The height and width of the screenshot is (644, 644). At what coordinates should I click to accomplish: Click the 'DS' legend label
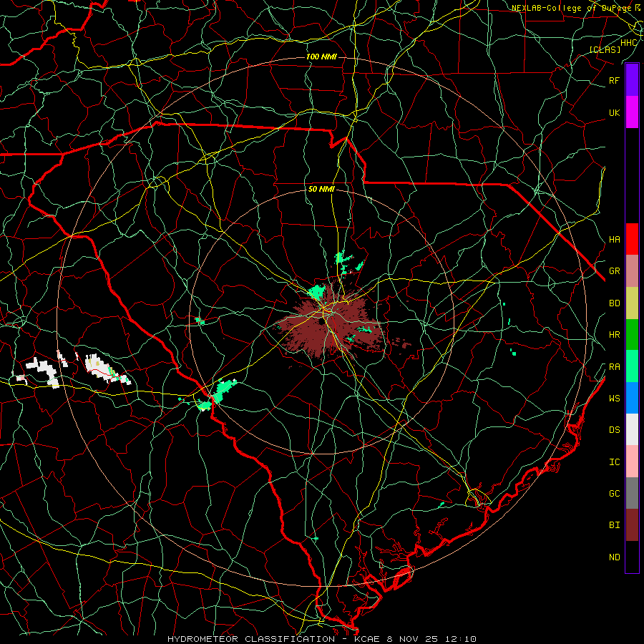click(614, 430)
